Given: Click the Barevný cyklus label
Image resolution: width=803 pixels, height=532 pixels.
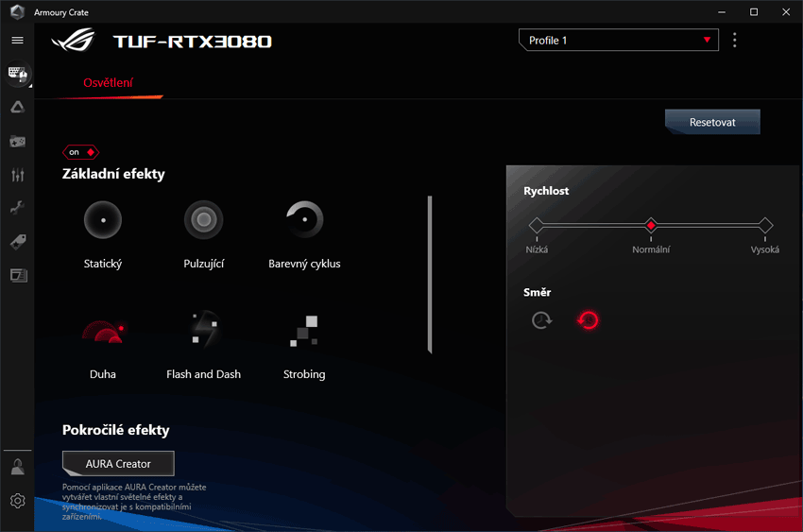Looking at the screenshot, I should 304,264.
